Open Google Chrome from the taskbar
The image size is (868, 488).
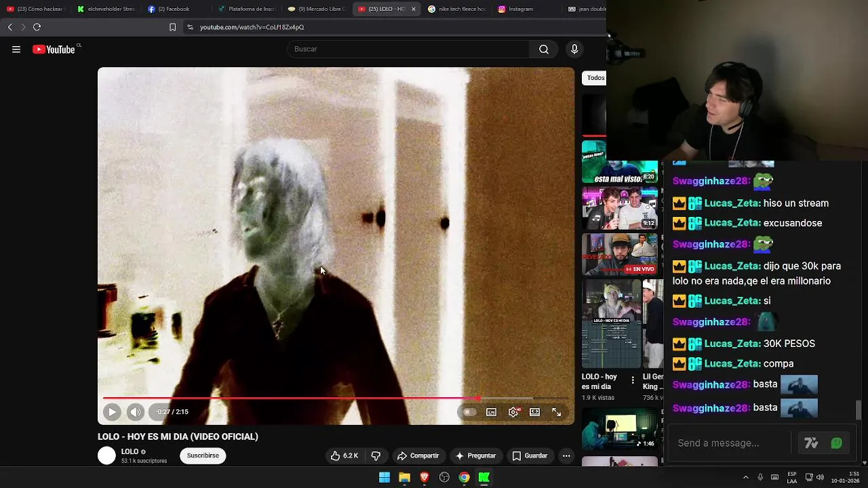[x=464, y=477]
